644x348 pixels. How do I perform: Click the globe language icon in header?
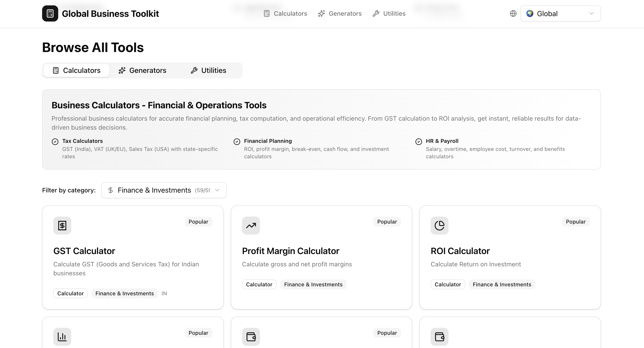click(x=513, y=13)
